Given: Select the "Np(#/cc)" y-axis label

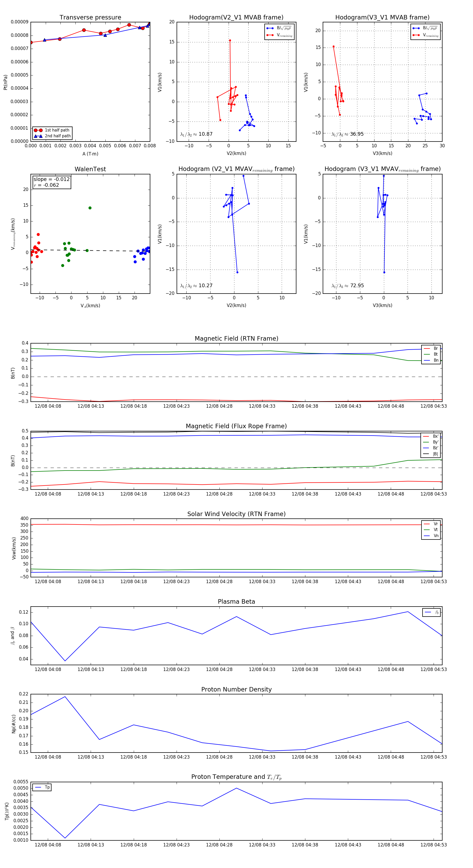Looking at the screenshot, I should click(x=13, y=724).
